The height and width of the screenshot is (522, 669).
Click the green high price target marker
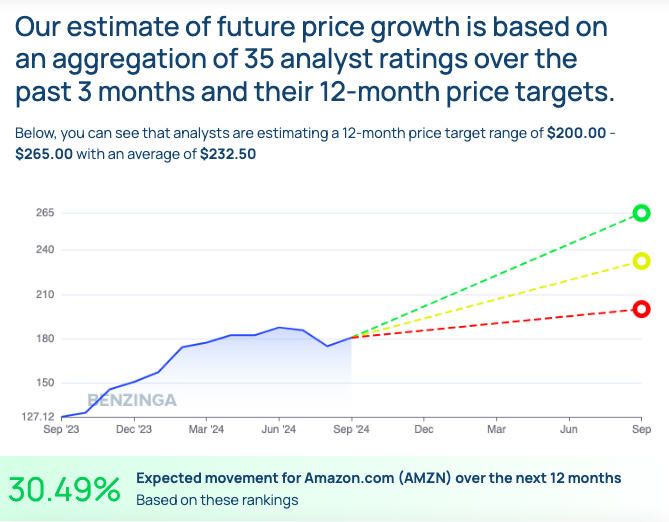[642, 213]
